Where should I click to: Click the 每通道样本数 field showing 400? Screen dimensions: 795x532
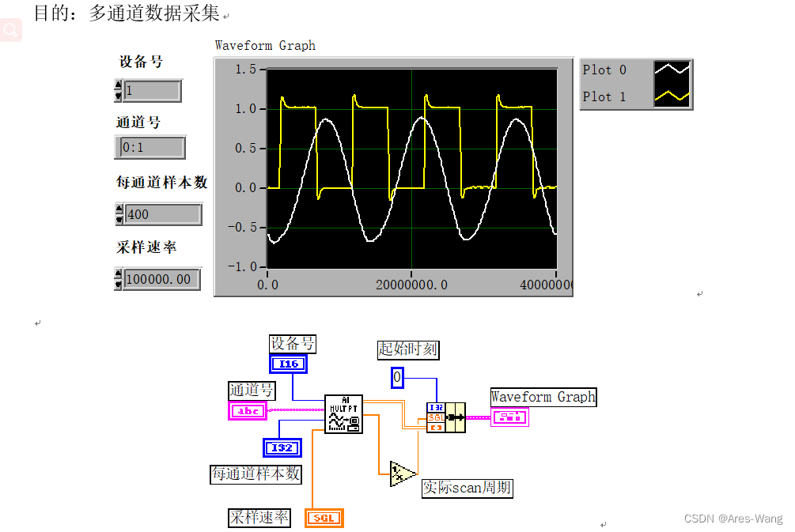tap(163, 214)
